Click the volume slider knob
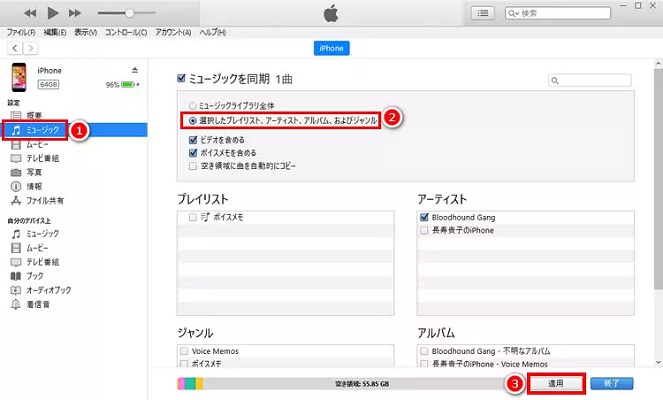Viewport: 663px width, 400px height. (129, 13)
